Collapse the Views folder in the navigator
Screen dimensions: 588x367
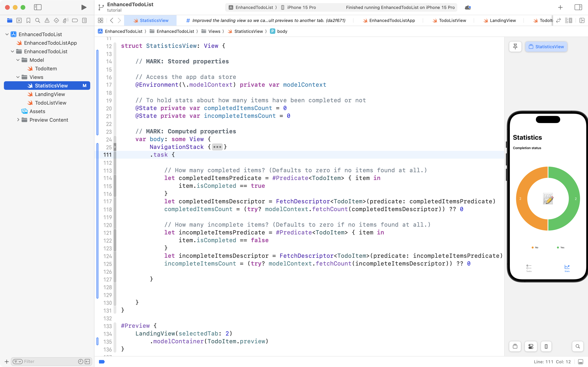point(17,77)
